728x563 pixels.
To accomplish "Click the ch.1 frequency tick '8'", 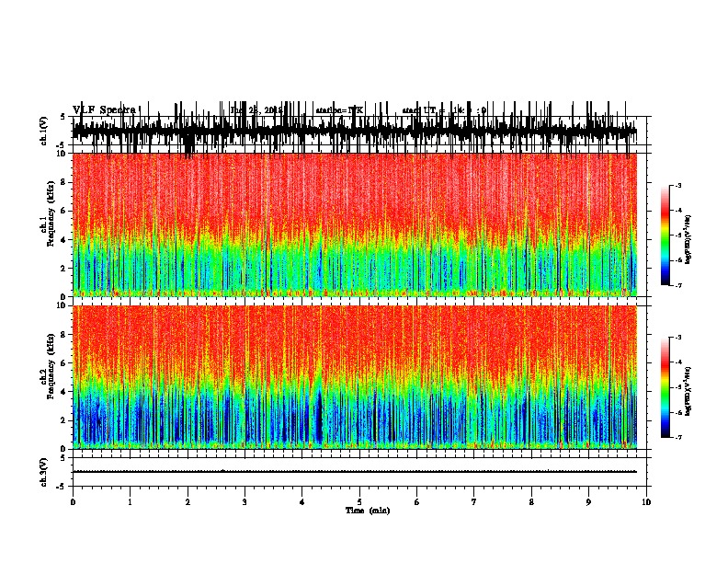I will [x=64, y=182].
